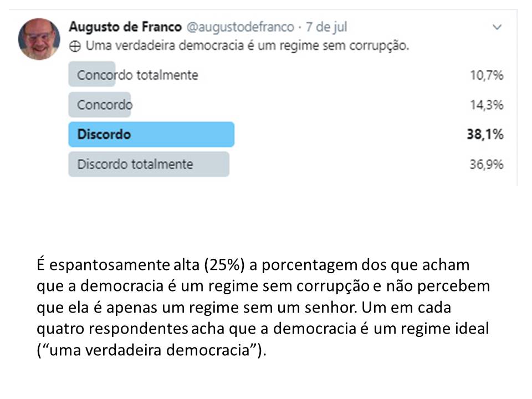Click the @augustodefranco handle

240,27
